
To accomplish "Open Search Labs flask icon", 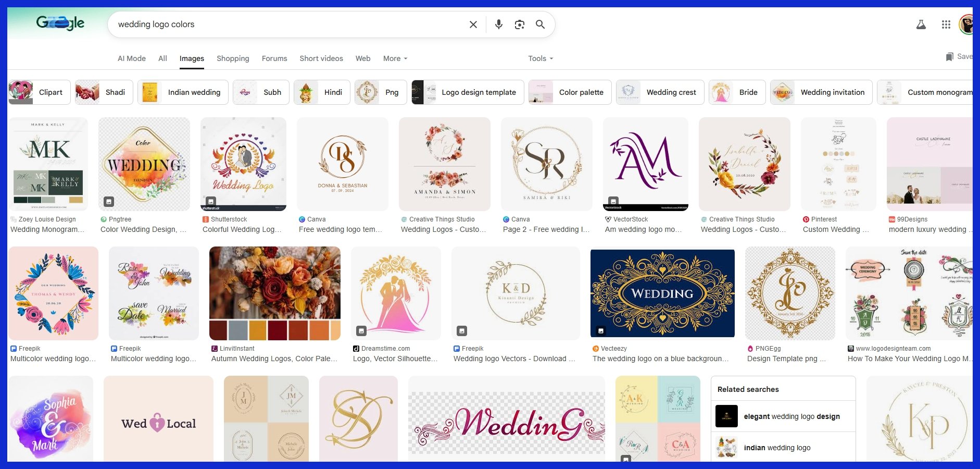I will point(921,24).
